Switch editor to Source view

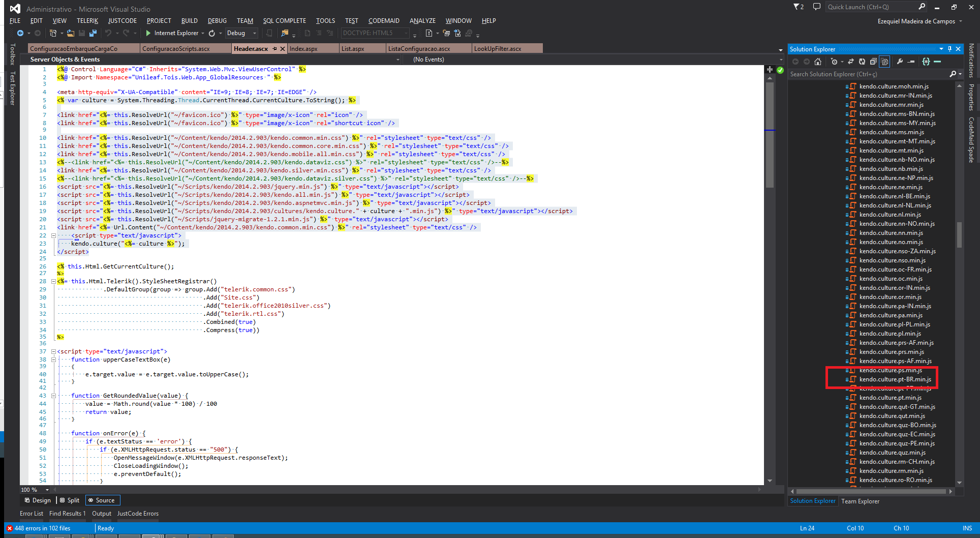[x=102, y=500]
